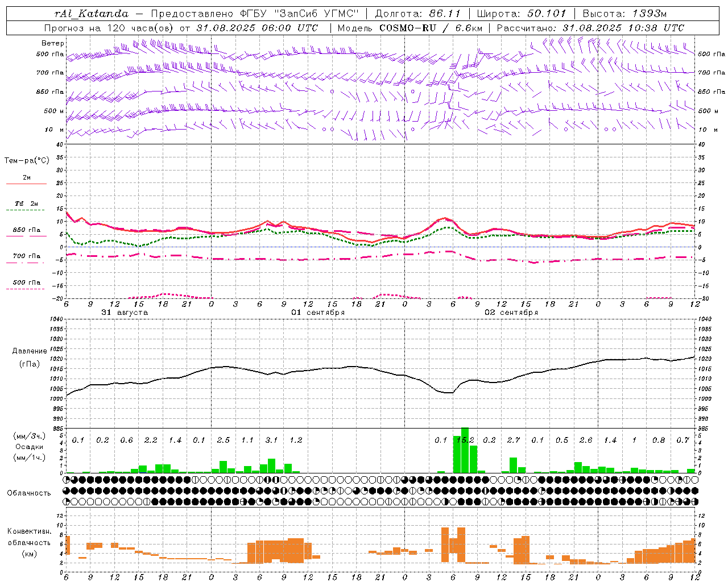Click the 'Ветер' wind panel label
The image size is (728, 582).
tap(53, 43)
